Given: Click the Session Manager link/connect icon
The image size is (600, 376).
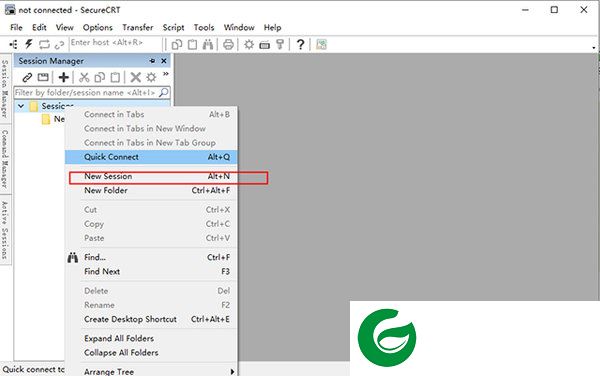Looking at the screenshot, I should tap(27, 77).
